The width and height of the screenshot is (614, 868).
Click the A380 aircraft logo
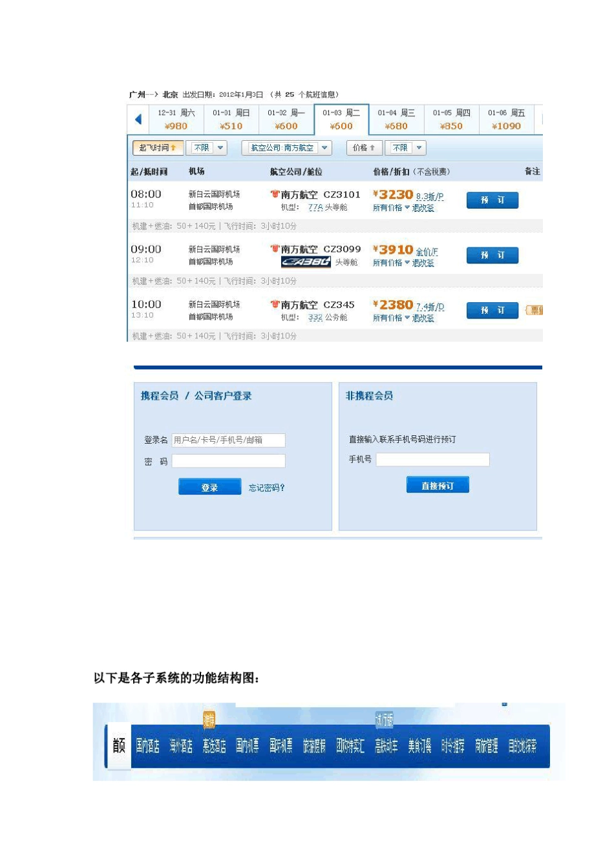[306, 262]
